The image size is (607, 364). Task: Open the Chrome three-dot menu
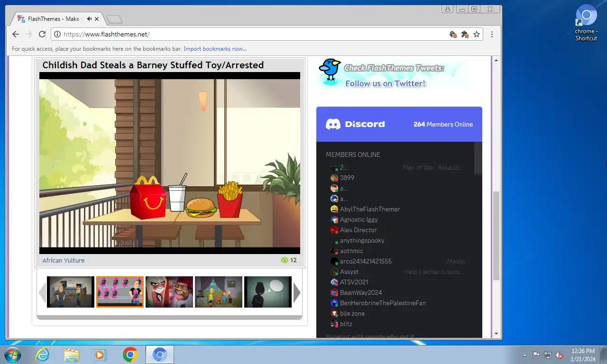click(x=492, y=34)
